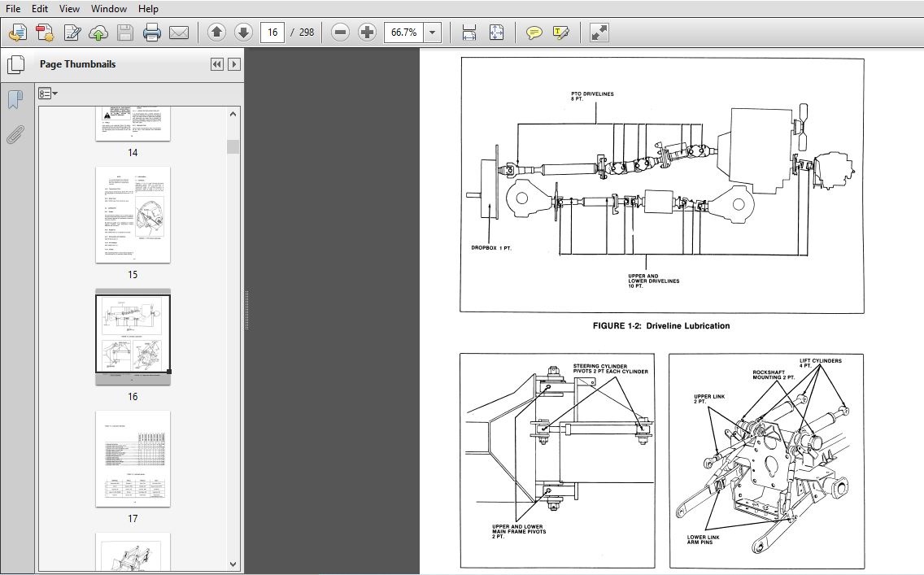Click the "FIGURE 1-2: Driveline Lubrication" caption

coord(661,326)
